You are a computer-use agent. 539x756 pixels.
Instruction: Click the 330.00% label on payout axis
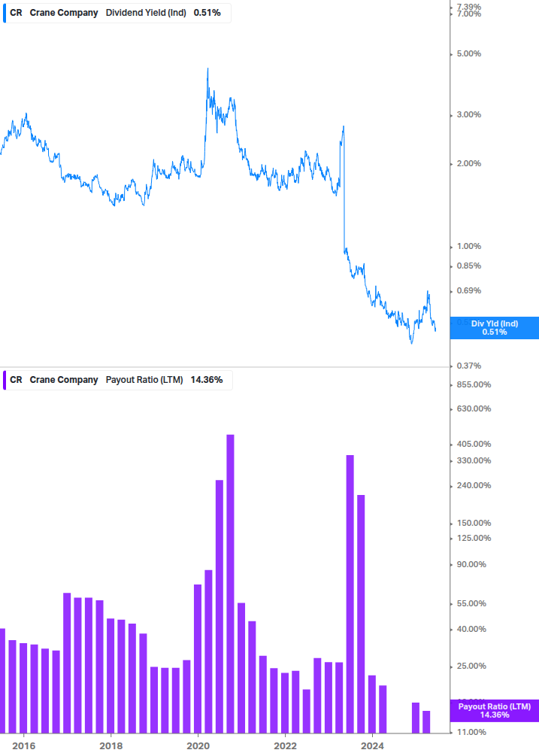[x=474, y=461]
